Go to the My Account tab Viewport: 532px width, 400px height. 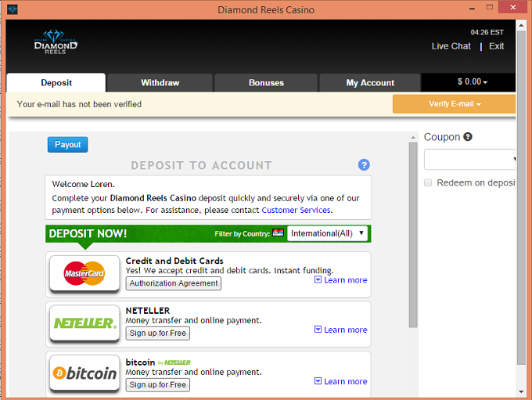coord(370,83)
